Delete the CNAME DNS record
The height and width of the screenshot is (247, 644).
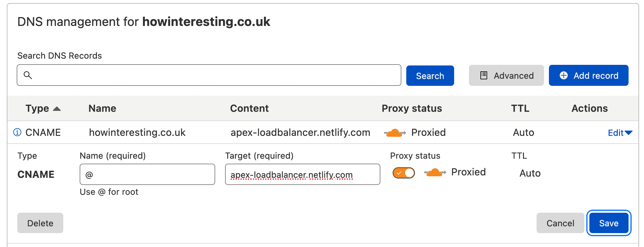(40, 223)
